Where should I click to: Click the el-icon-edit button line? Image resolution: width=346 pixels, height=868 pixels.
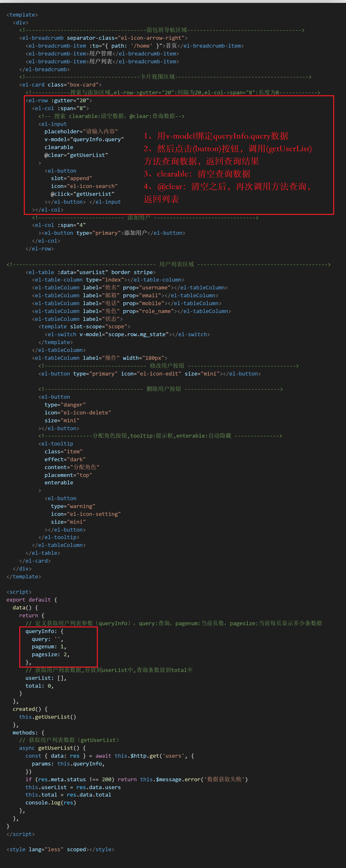click(x=150, y=374)
